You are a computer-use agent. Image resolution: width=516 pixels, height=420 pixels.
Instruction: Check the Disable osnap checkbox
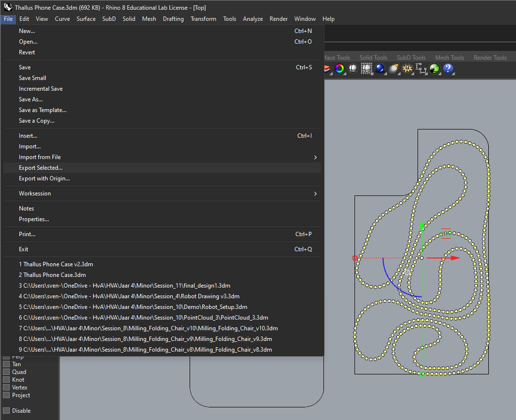[7, 411]
